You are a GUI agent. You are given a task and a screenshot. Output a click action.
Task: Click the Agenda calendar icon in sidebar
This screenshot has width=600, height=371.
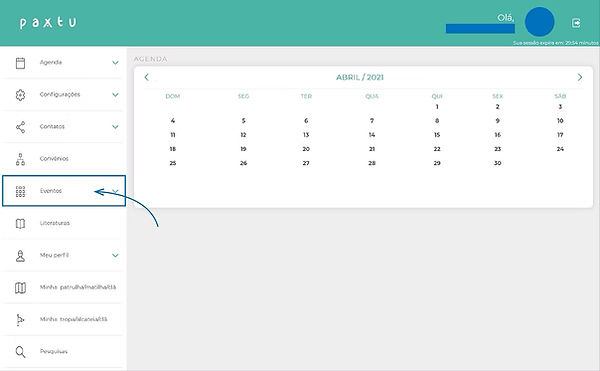(20, 63)
